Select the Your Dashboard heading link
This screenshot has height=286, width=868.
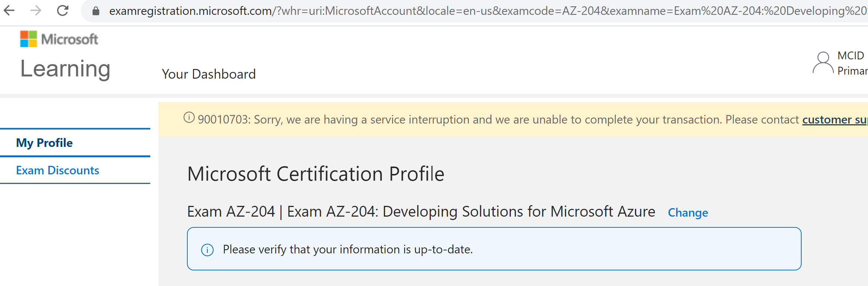tap(209, 74)
